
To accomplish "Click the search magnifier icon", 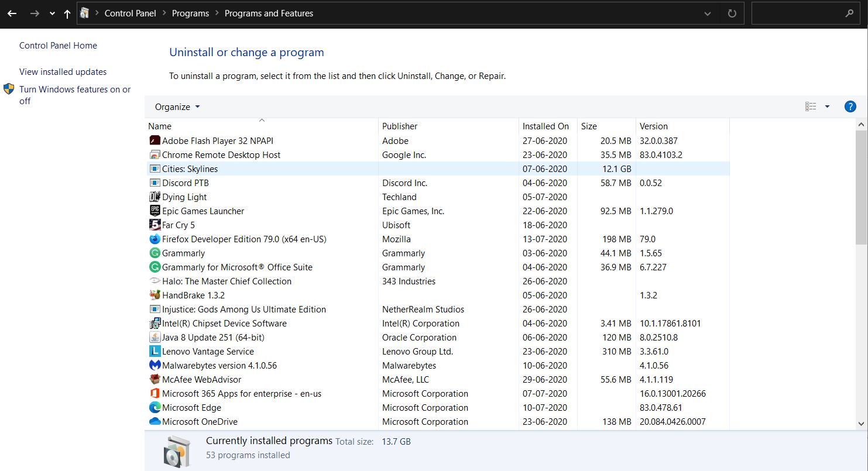I will 849,13.
